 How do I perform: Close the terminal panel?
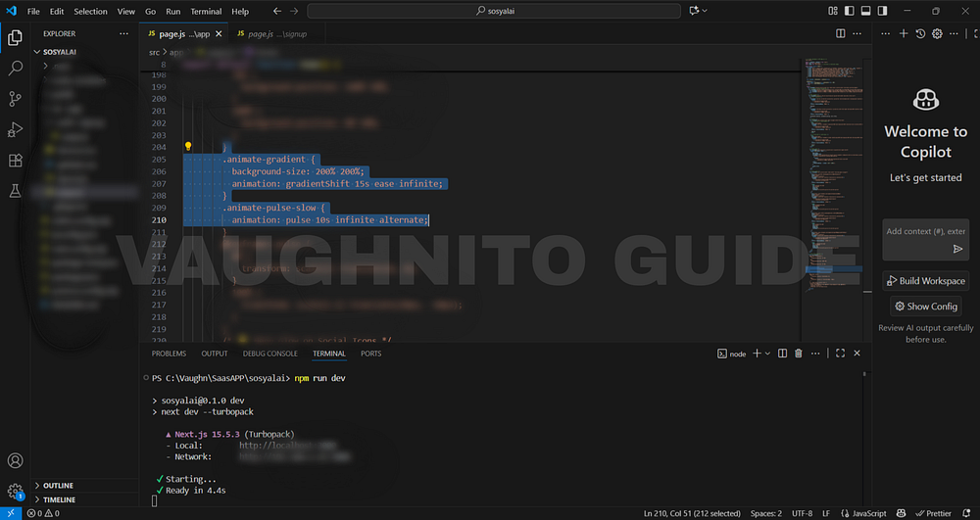(x=857, y=354)
